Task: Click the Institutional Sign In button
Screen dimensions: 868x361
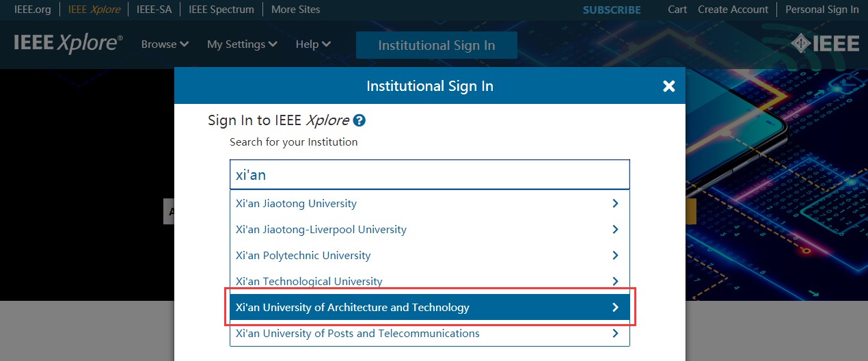Action: (436, 45)
